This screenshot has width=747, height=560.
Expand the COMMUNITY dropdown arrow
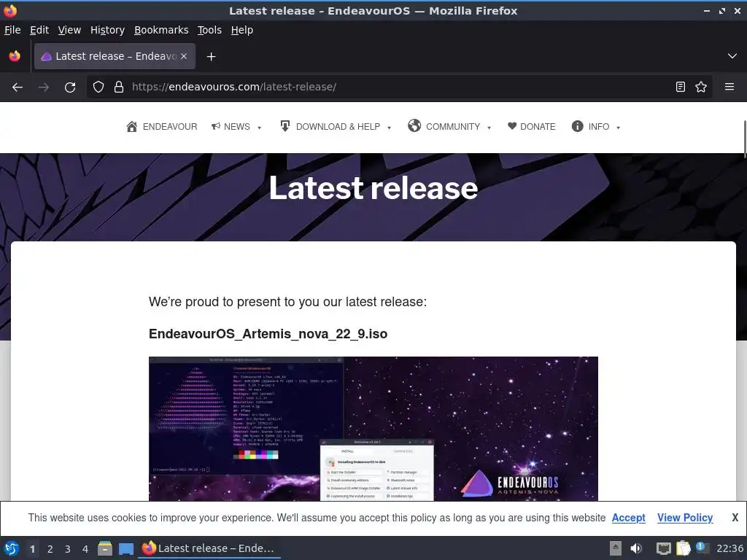pos(489,128)
